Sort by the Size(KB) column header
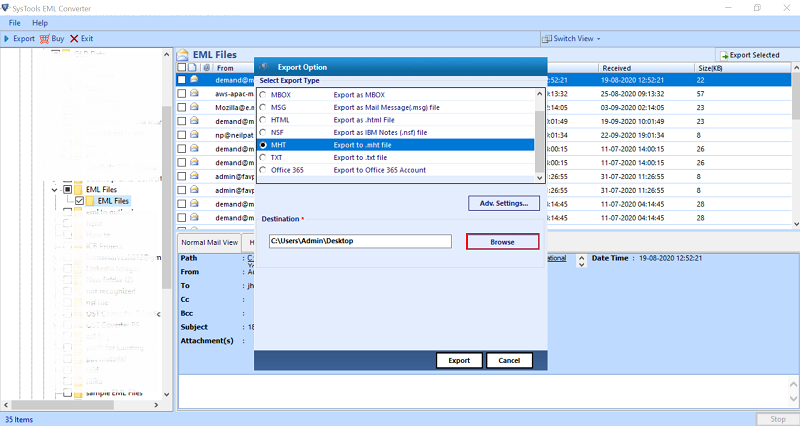The width and height of the screenshot is (800, 426). click(x=742, y=68)
